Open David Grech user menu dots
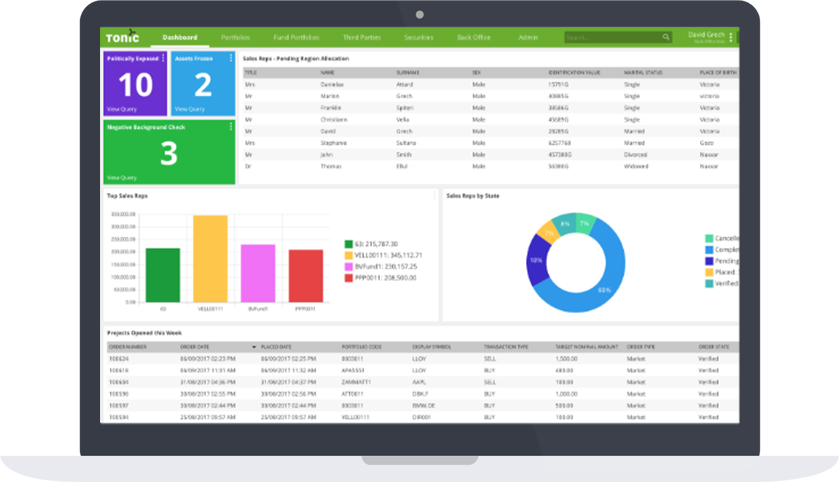 coord(731,37)
